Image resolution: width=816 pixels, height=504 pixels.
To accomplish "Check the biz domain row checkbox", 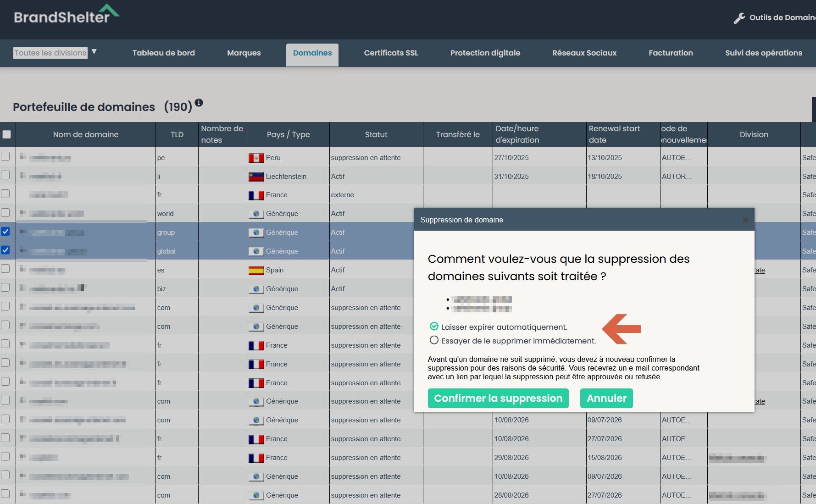I will [x=6, y=287].
